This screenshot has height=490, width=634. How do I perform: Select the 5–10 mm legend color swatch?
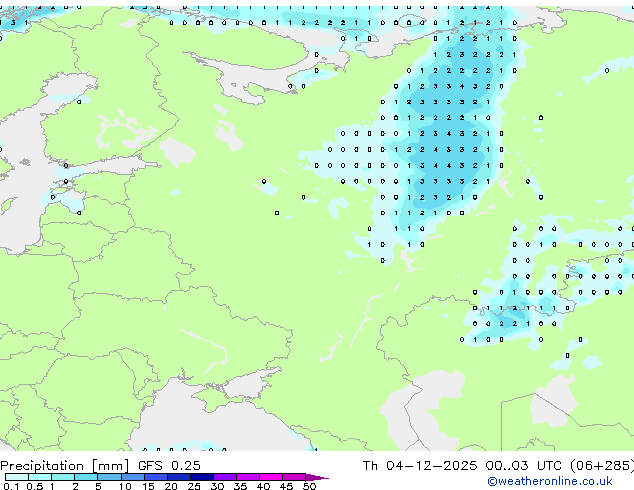[x=110, y=477]
